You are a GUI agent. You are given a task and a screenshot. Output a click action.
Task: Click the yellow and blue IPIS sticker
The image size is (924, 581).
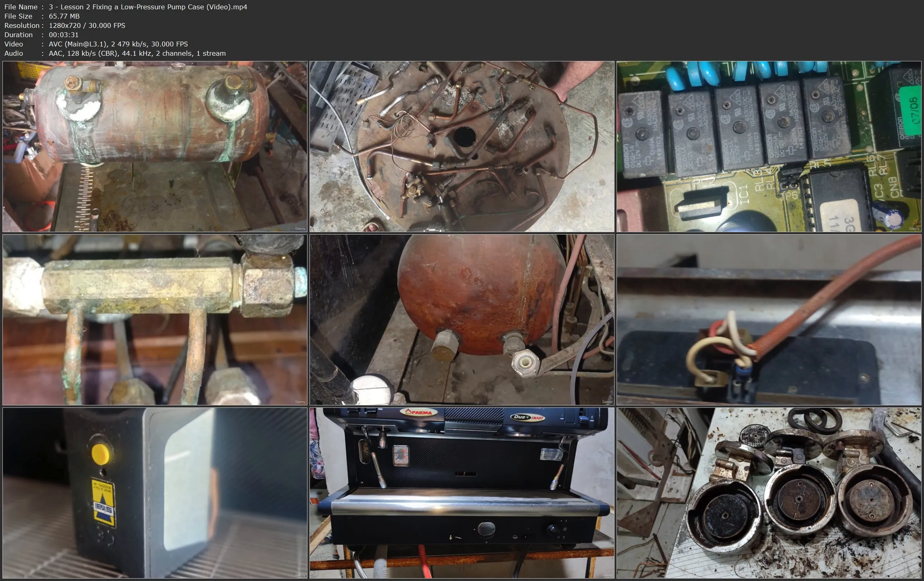pyautogui.click(x=104, y=503)
